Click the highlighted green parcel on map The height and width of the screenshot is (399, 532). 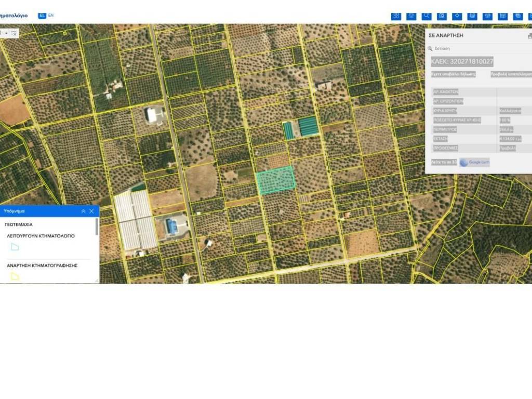pyautogui.click(x=275, y=181)
